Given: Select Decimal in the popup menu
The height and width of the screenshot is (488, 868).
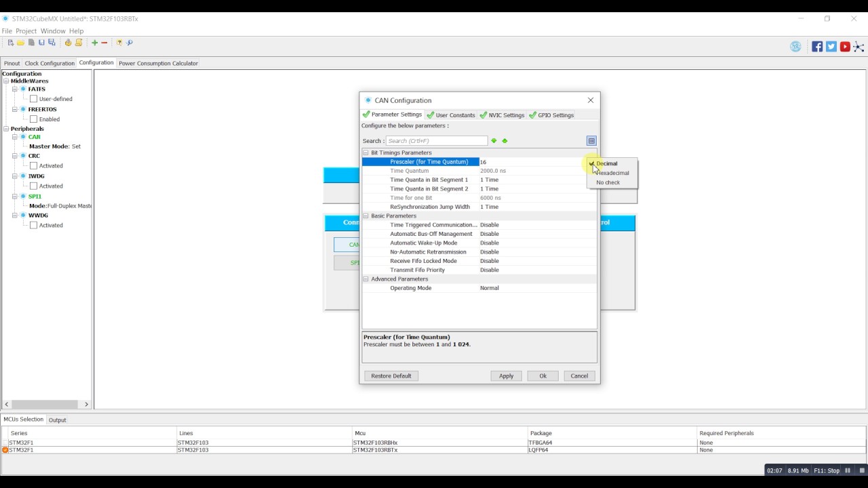Looking at the screenshot, I should [x=612, y=163].
